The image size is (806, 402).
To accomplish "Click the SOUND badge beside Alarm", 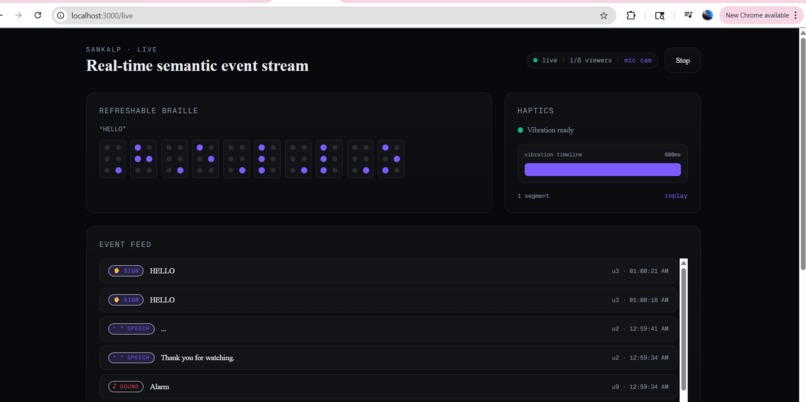I will point(125,386).
